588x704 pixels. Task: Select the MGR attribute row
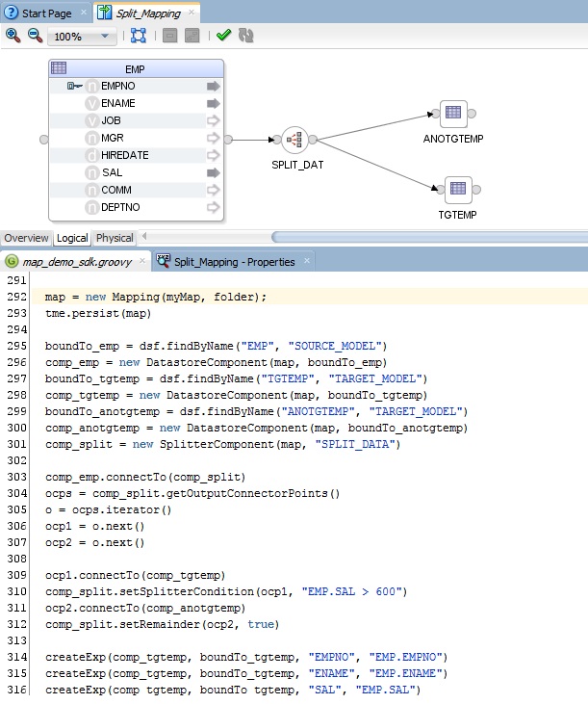tap(136, 138)
